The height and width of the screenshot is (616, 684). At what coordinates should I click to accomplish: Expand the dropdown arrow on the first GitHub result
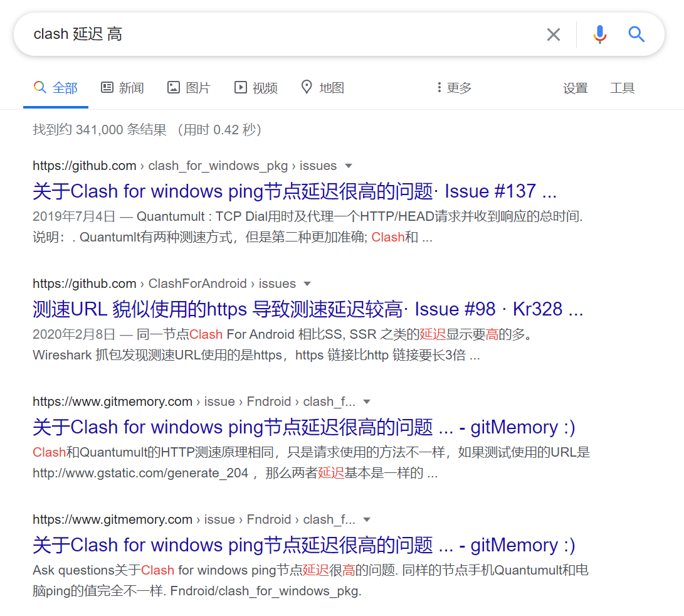coord(347,166)
